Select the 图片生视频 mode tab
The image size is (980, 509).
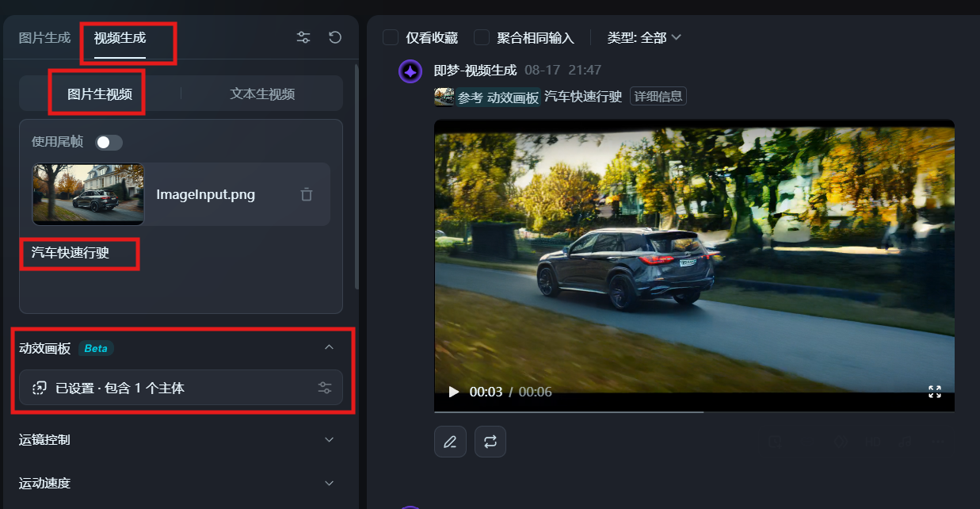pyautogui.click(x=100, y=94)
